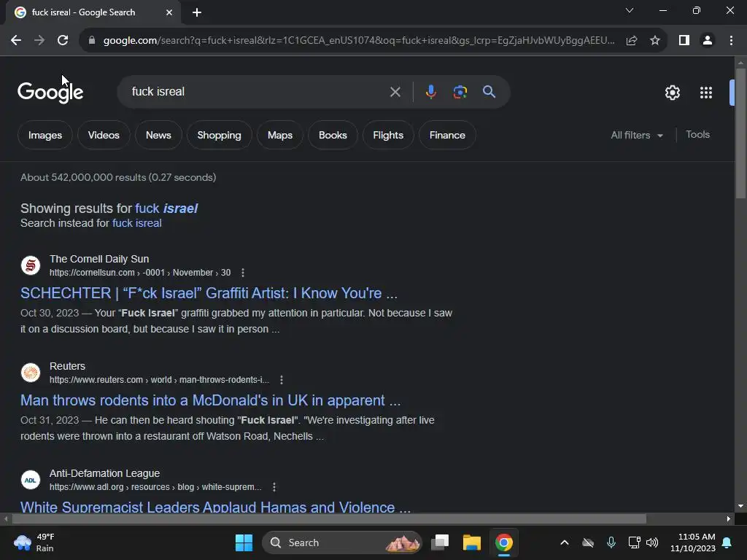Expand the All filters dropdown
747x560 pixels.
click(636, 135)
